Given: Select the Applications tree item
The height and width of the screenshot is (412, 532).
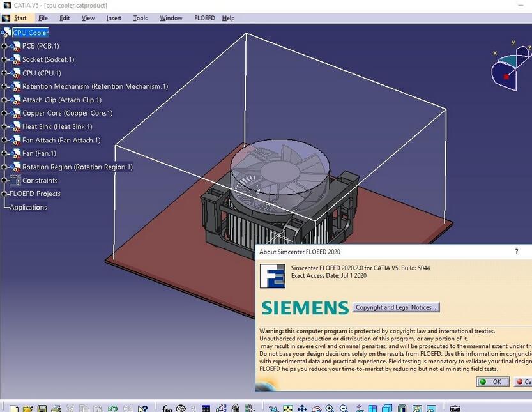Looking at the screenshot, I should [28, 207].
